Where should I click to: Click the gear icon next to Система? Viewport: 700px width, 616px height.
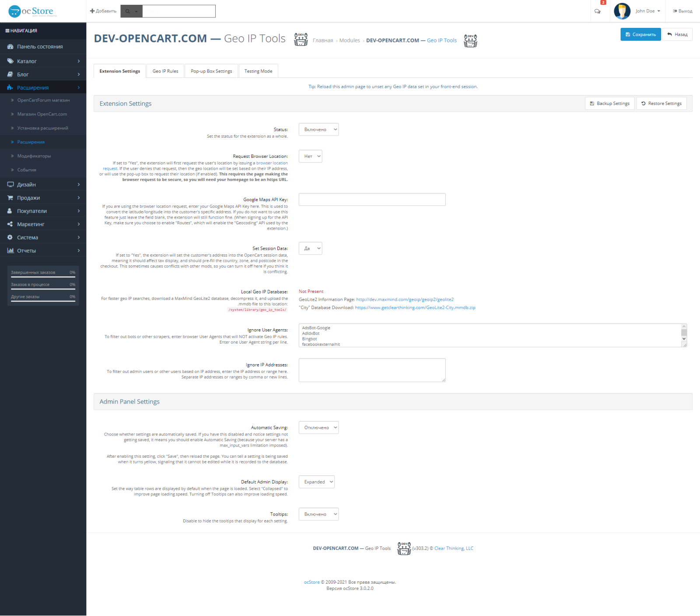10,237
